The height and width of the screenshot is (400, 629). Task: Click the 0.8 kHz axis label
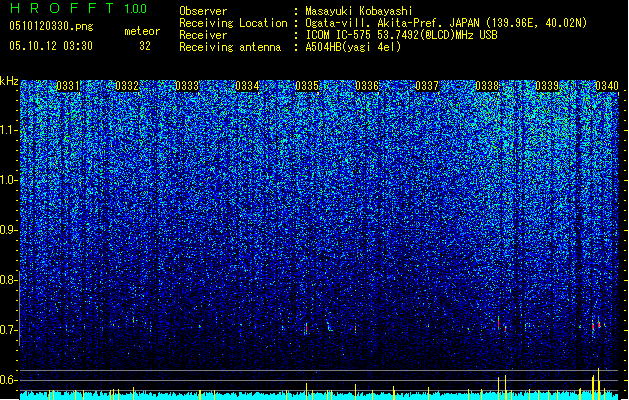(x=8, y=280)
